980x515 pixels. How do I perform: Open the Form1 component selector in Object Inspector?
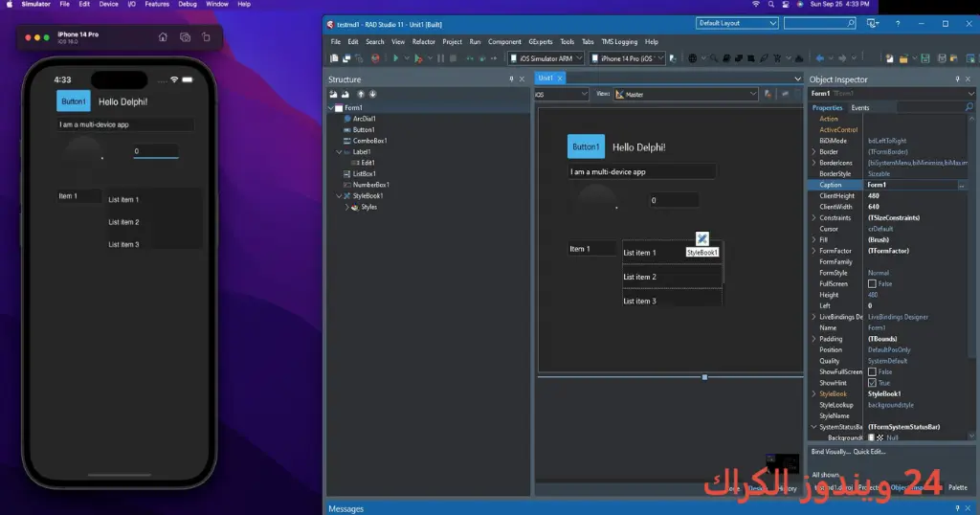coord(892,93)
